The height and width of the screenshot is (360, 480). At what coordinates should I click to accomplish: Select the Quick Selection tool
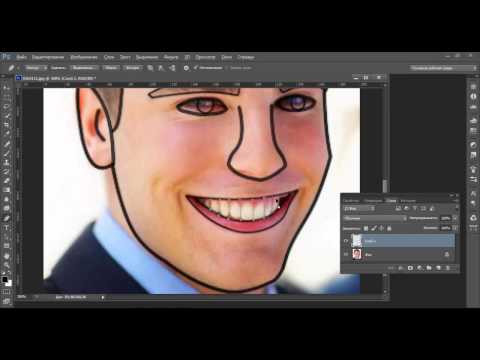[6, 116]
